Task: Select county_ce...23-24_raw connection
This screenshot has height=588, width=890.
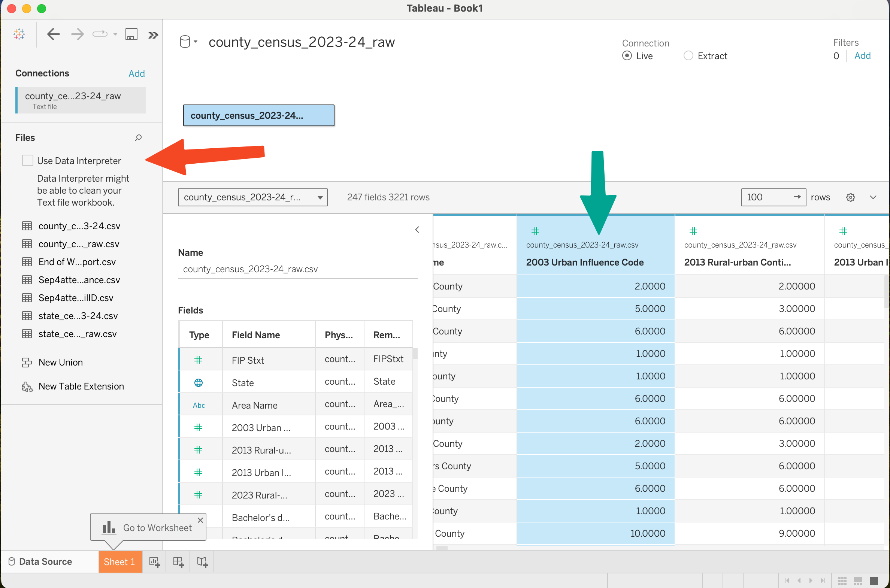Action: 80,100
